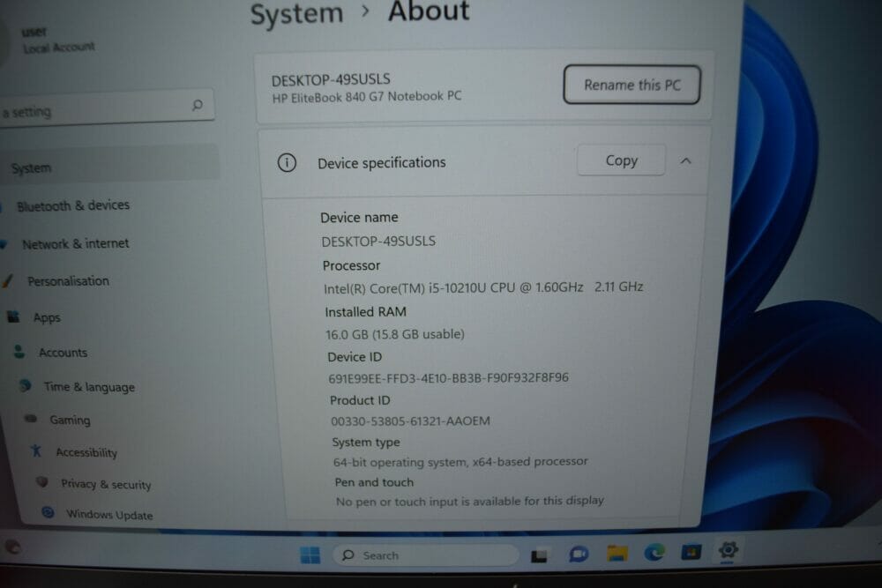This screenshot has height=588, width=882.
Task: Click the Accessibility figure icon
Action: click(x=36, y=450)
